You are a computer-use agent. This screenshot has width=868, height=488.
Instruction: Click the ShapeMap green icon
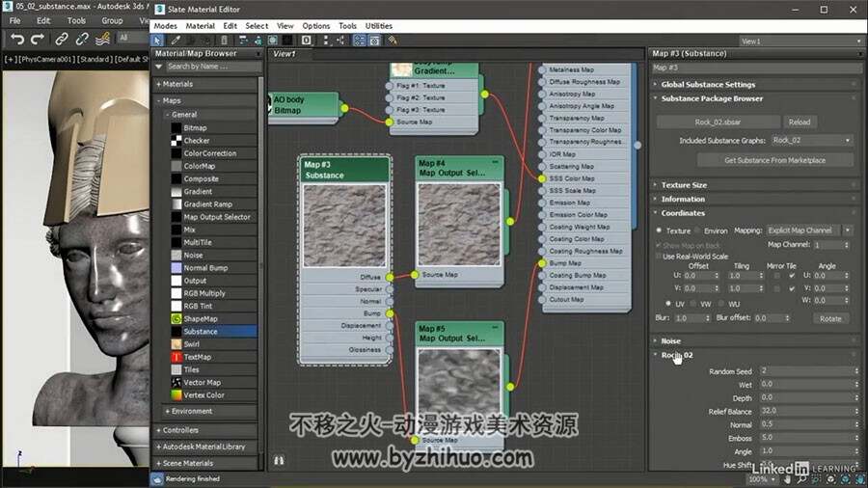(176, 318)
